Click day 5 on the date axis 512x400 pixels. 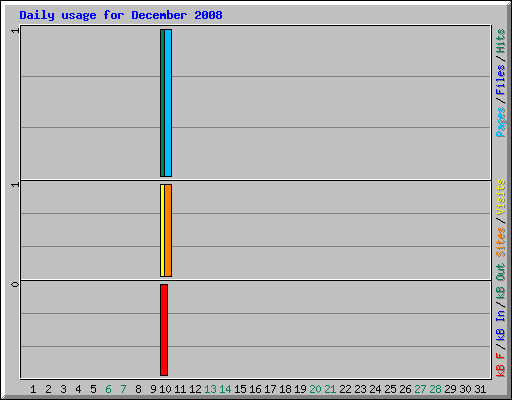[x=93, y=389]
